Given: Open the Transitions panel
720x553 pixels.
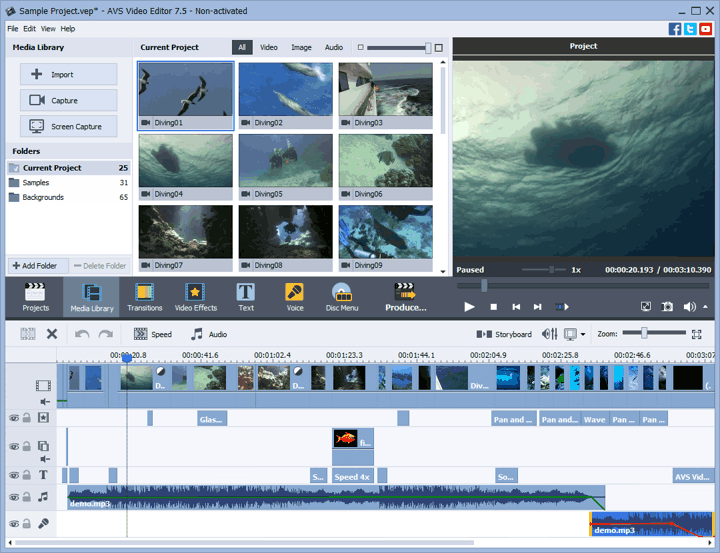Looking at the screenshot, I should point(145,298).
